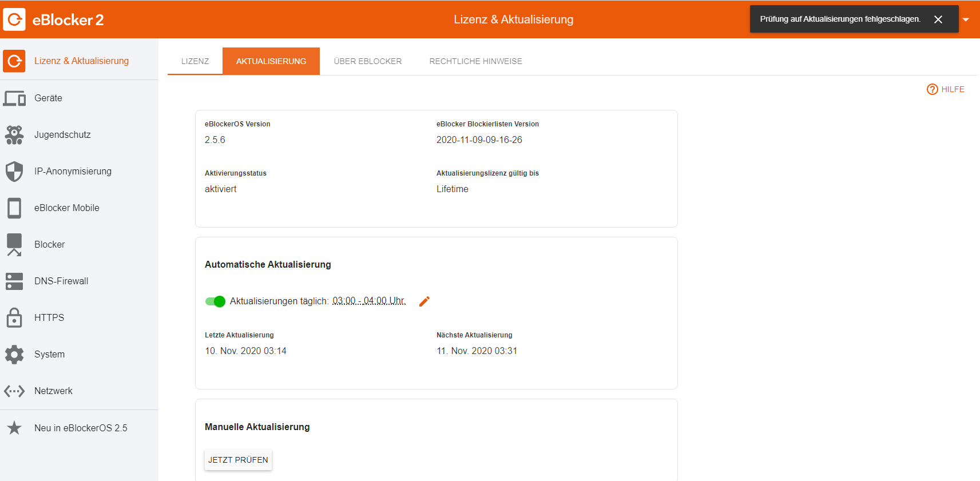
Task: Click the Manuelle Aktualisierung heading
Action: tap(257, 427)
